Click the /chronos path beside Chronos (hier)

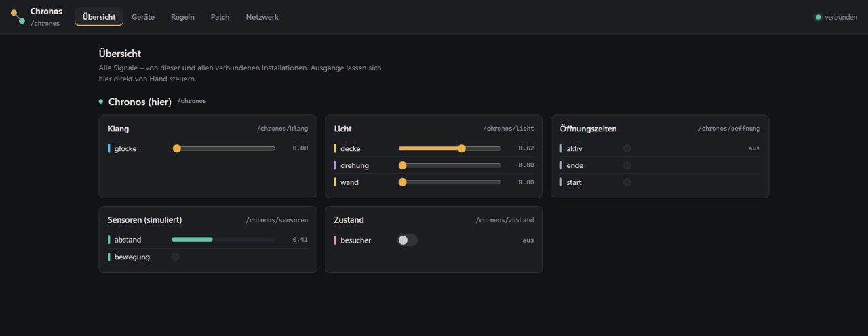[x=192, y=101]
